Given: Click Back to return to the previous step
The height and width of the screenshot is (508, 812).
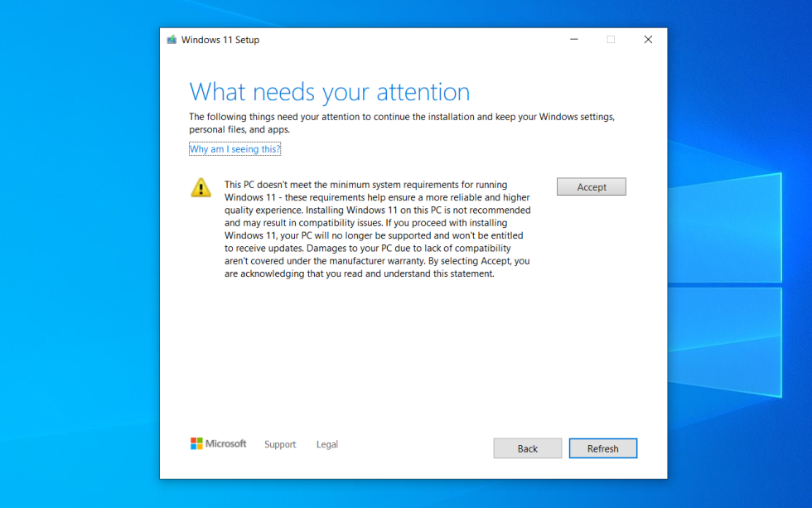Looking at the screenshot, I should click(x=527, y=448).
